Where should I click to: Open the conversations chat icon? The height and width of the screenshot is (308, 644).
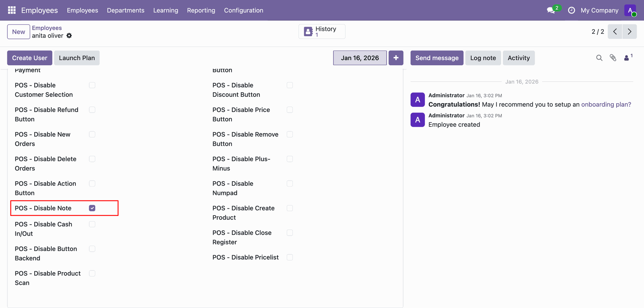551,10
